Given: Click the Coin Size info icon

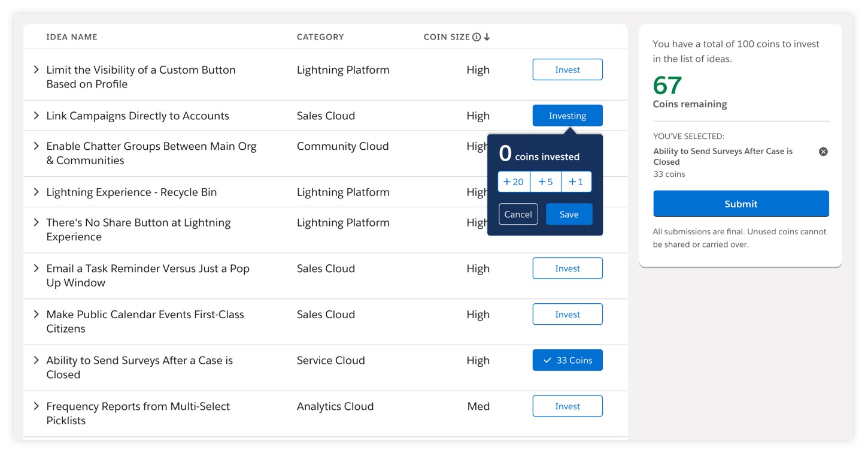Looking at the screenshot, I should [x=477, y=37].
